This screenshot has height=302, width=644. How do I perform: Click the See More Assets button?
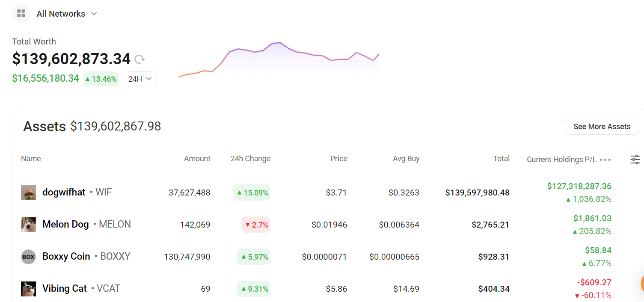coord(602,127)
